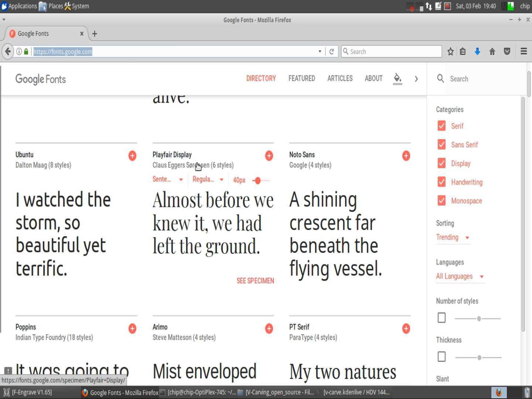Uncheck the Serif category

click(441, 126)
